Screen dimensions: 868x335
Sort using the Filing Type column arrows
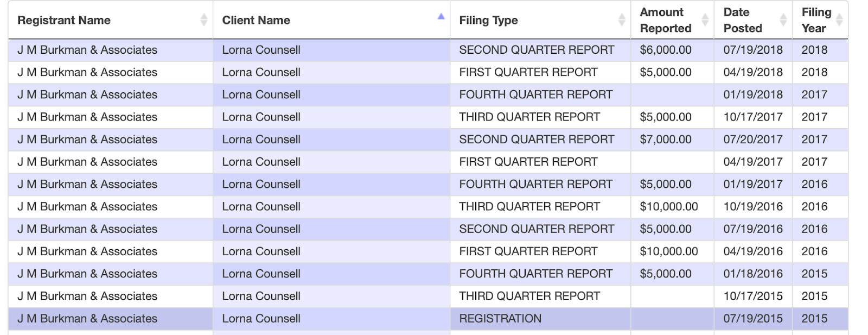coord(622,20)
